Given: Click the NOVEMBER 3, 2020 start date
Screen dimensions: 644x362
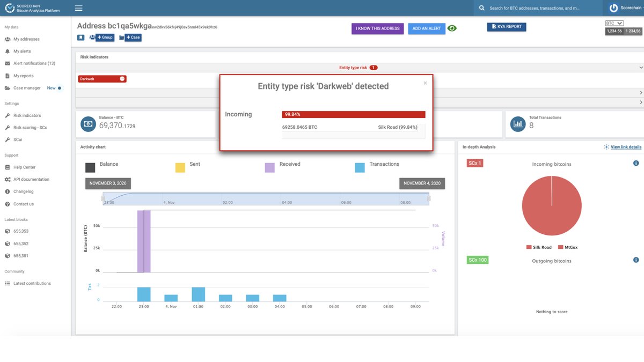Looking at the screenshot, I should (108, 183).
